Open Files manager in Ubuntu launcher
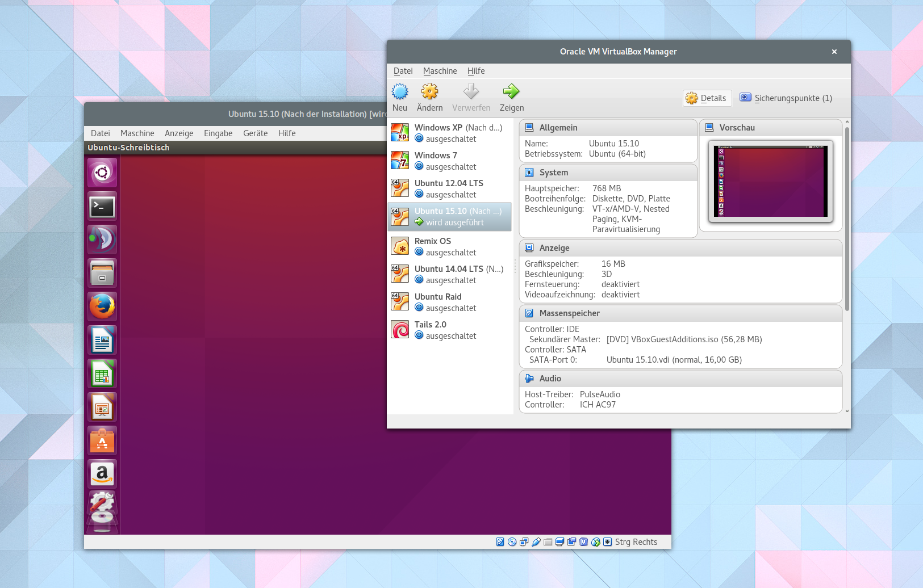This screenshot has height=588, width=923. (x=102, y=273)
